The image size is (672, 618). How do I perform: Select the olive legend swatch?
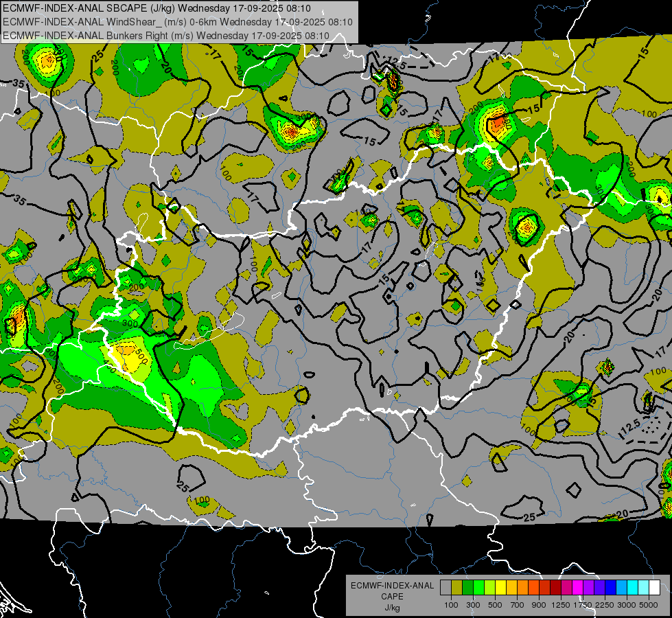[x=457, y=587]
